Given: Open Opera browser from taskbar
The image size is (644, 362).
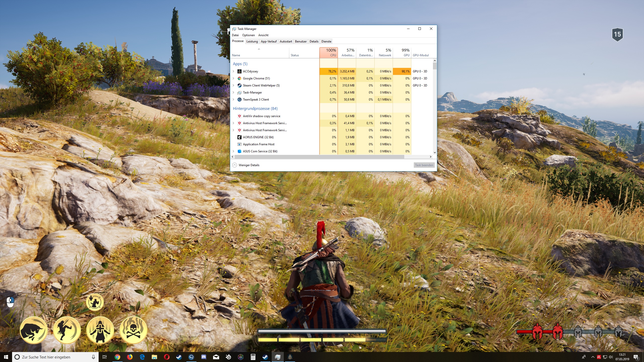Looking at the screenshot, I should click(167, 357).
